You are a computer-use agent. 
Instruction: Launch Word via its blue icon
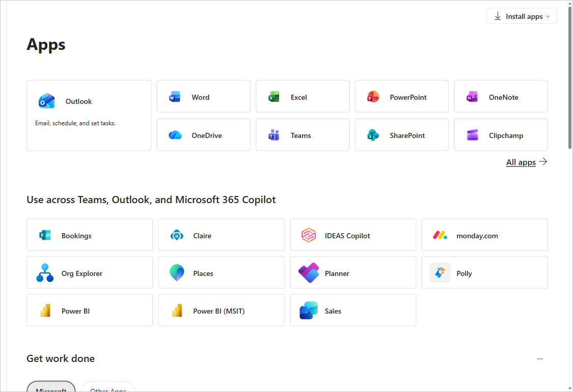click(x=175, y=97)
